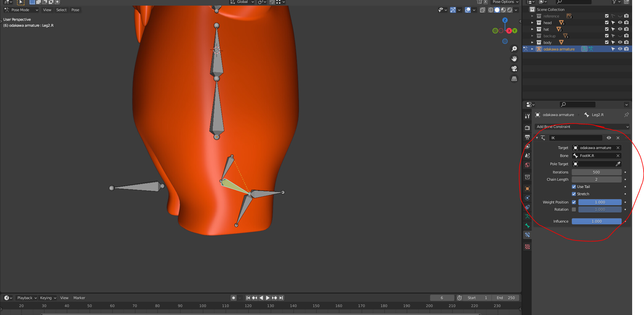Select rendered viewport shading
The height and width of the screenshot is (315, 644).
point(510,10)
